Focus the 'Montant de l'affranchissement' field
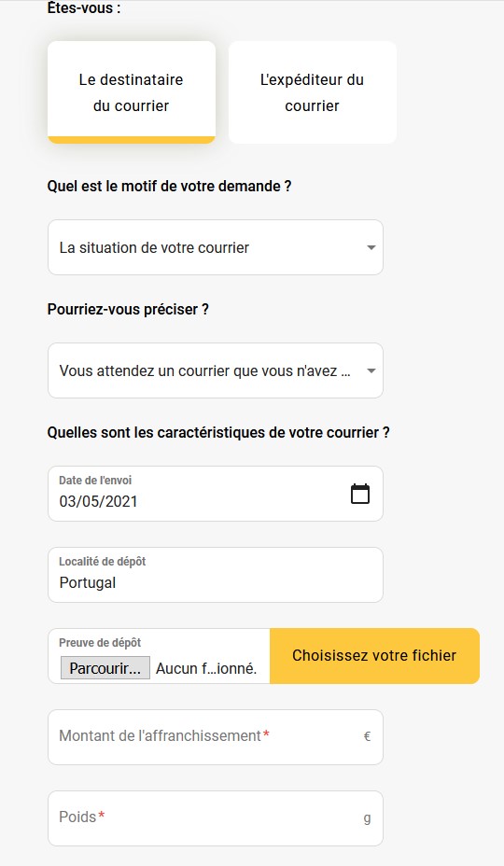Image resolution: width=504 pixels, height=866 pixels. 216,737
